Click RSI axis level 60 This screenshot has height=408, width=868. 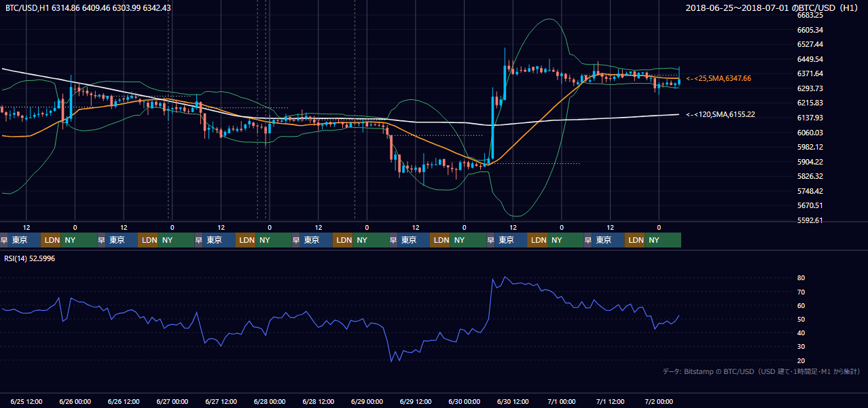801,305
